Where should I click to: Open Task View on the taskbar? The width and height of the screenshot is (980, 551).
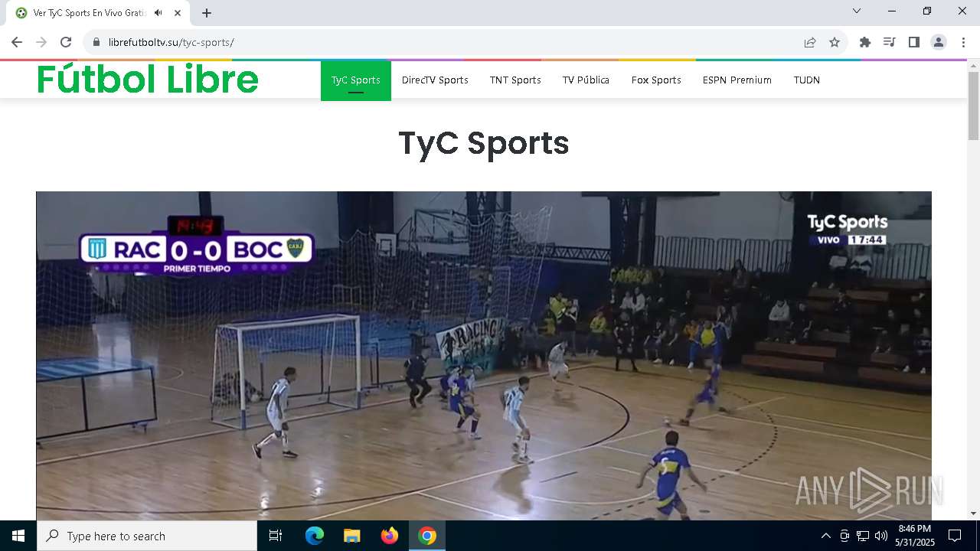tap(276, 536)
